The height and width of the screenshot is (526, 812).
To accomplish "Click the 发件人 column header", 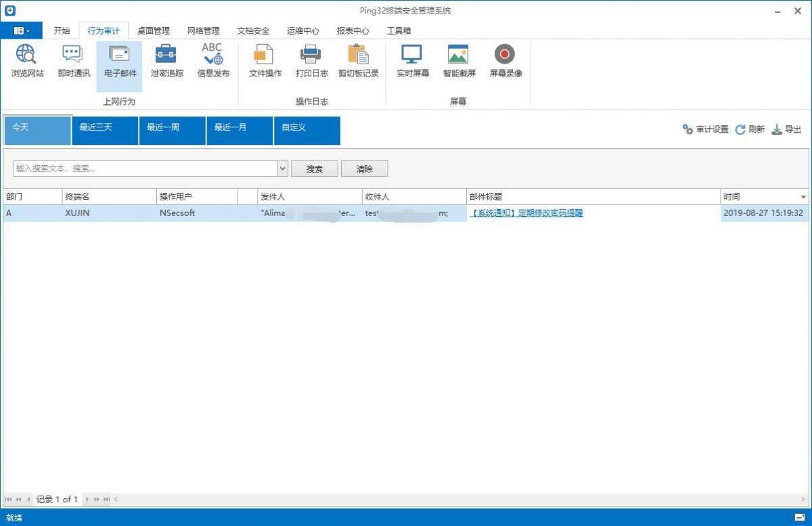I will click(310, 197).
